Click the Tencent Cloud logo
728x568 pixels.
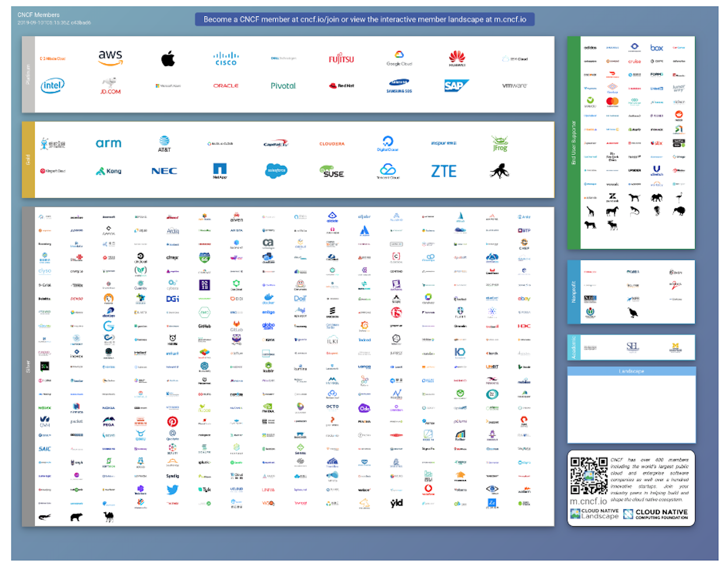pyautogui.click(x=388, y=171)
